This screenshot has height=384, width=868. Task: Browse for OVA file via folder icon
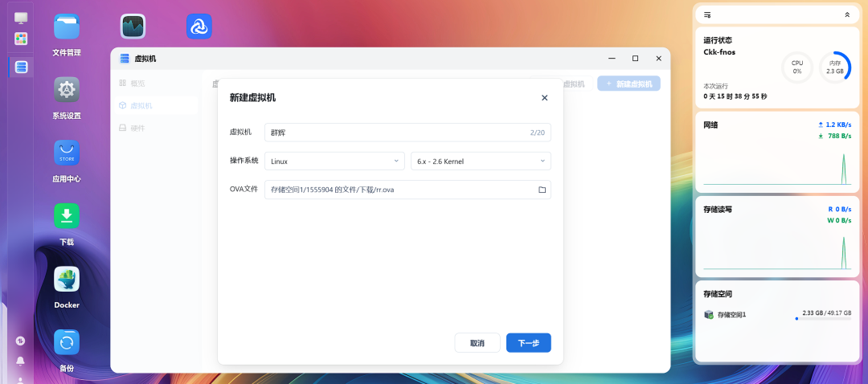point(542,190)
